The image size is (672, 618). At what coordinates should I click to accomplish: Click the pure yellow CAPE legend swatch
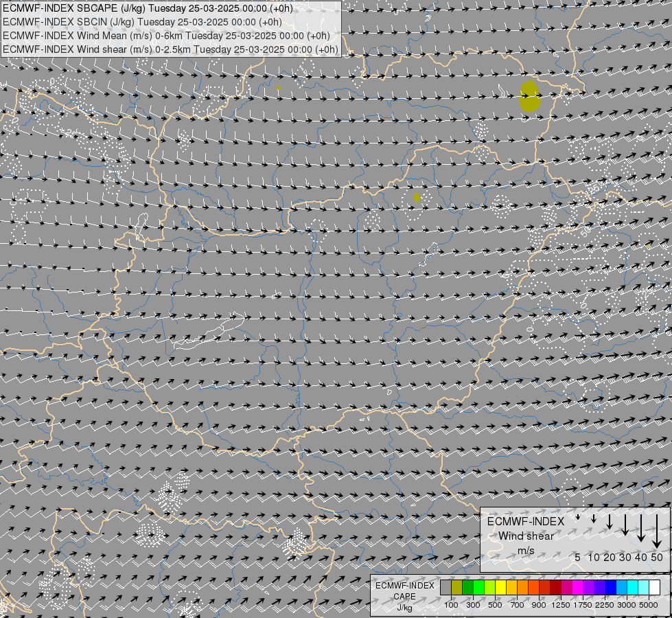[500, 587]
